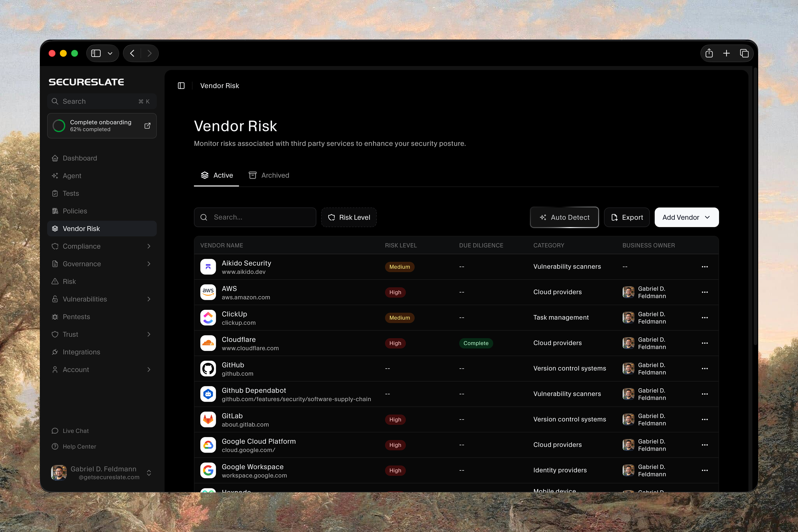Open Live Chat

click(70, 431)
